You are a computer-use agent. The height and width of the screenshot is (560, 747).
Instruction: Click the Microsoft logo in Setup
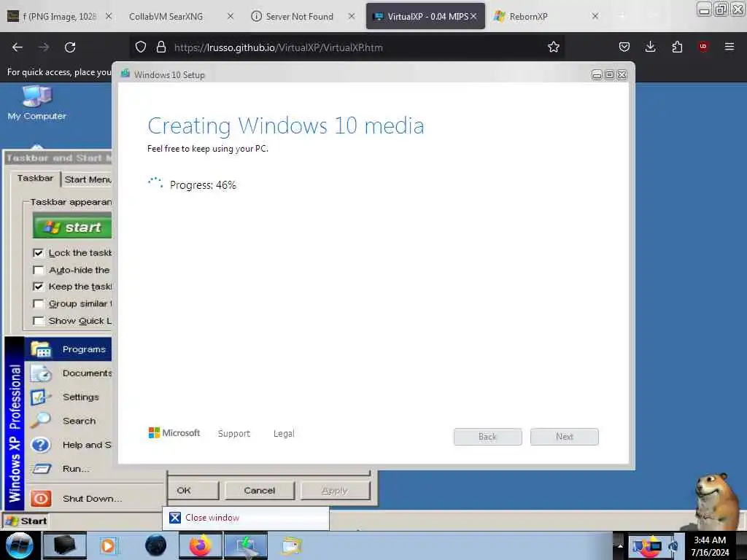[x=174, y=433]
